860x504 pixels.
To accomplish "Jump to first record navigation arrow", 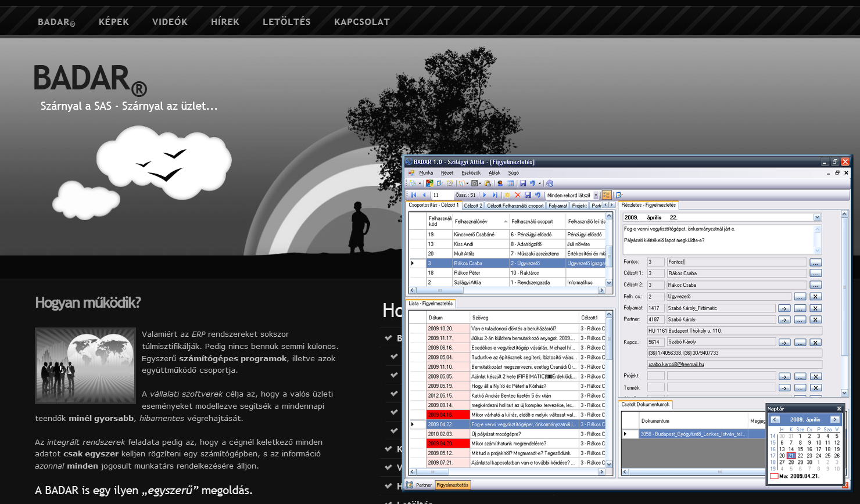I will [414, 195].
